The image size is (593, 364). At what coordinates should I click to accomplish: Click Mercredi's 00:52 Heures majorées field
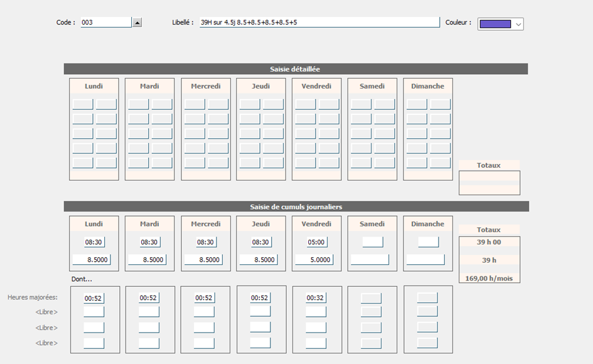click(x=205, y=298)
